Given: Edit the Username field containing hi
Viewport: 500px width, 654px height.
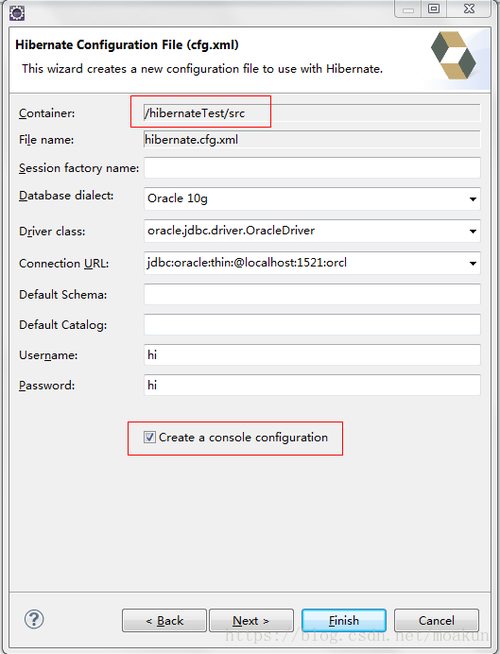Looking at the screenshot, I should tap(312, 355).
